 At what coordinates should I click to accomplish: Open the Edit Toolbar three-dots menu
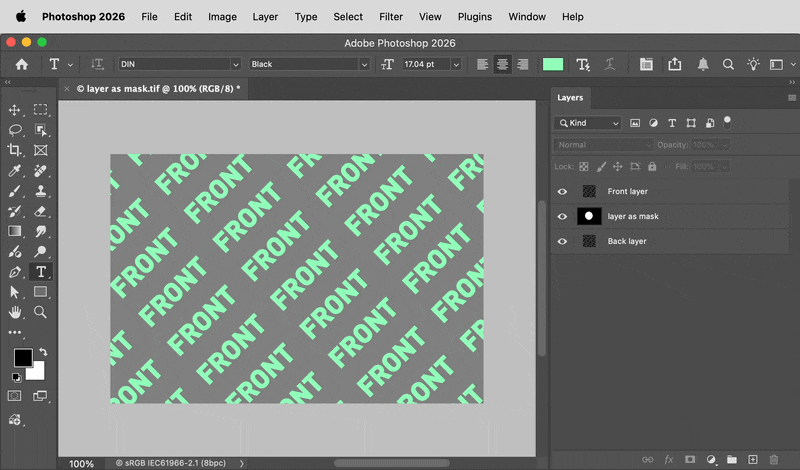click(x=14, y=332)
